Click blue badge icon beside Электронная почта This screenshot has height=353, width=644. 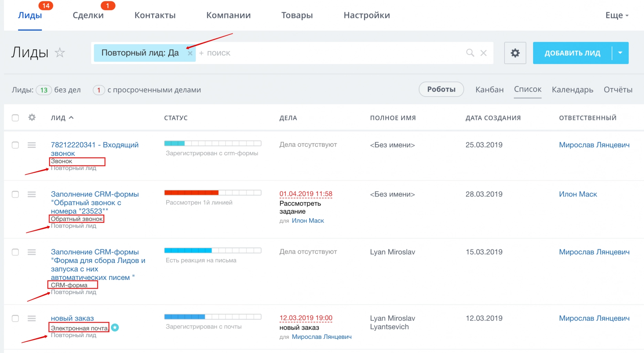(x=115, y=327)
